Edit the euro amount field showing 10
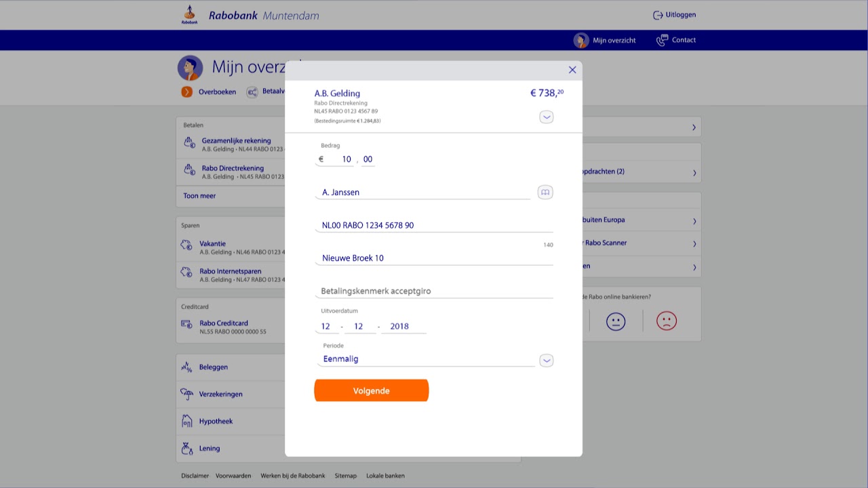Viewport: 868px width, 488px height. [x=336, y=159]
